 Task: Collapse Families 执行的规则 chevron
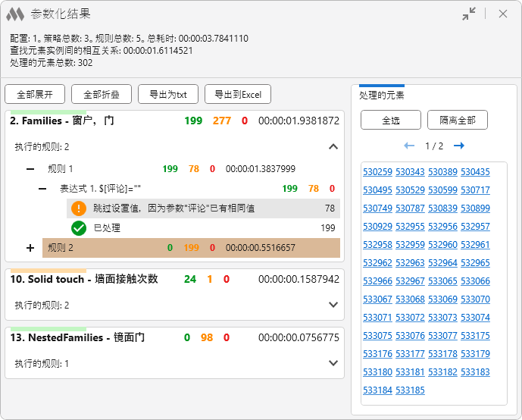333,147
